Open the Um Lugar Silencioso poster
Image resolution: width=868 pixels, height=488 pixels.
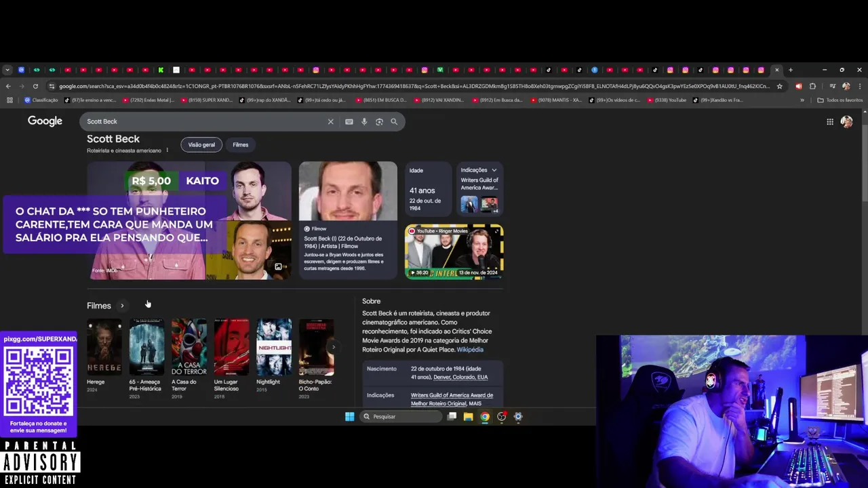click(x=232, y=347)
